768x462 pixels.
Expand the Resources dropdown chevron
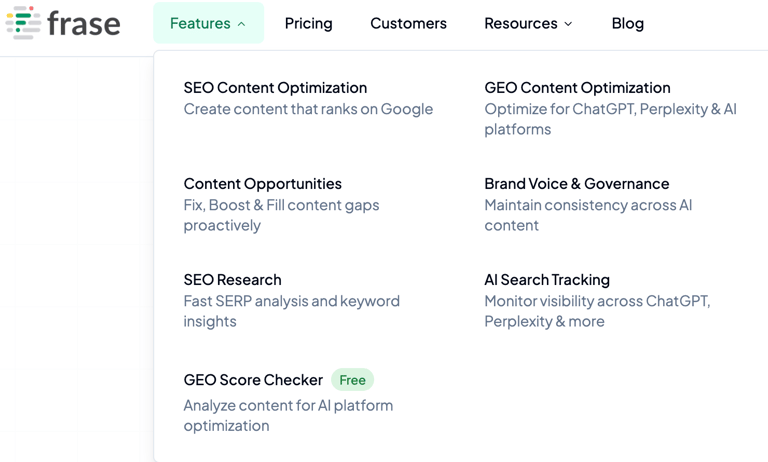pyautogui.click(x=569, y=24)
